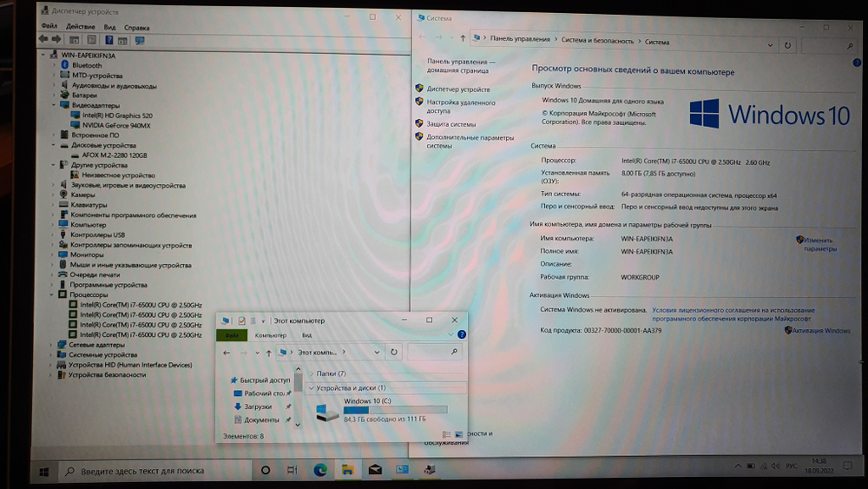The width and height of the screenshot is (868, 489).
Task: Click Панель управления breadcrumb in address bar
Action: pos(520,39)
